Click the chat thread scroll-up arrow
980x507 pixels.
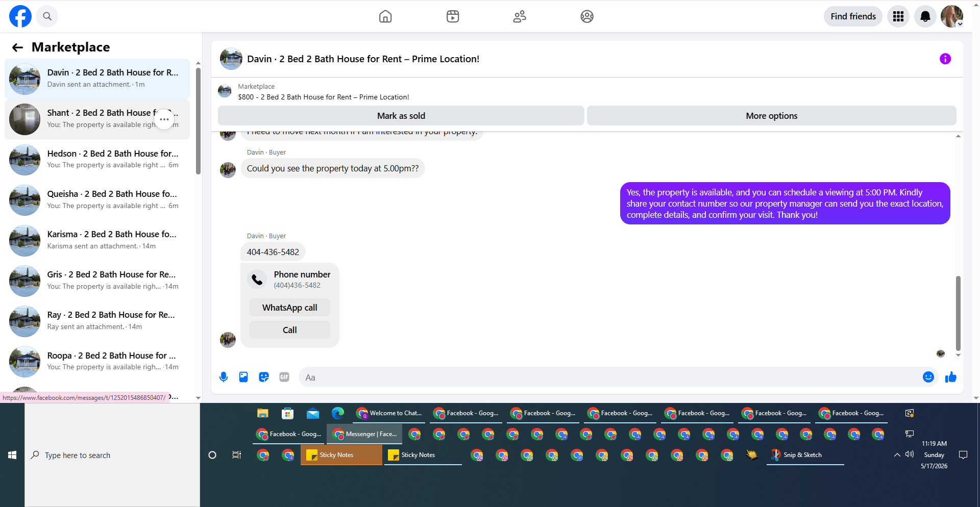pyautogui.click(x=958, y=136)
